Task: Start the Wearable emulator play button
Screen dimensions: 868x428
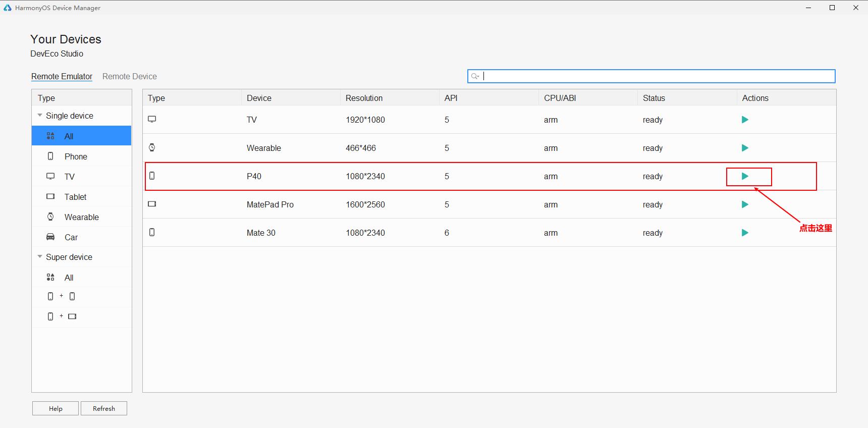Action: pos(745,148)
